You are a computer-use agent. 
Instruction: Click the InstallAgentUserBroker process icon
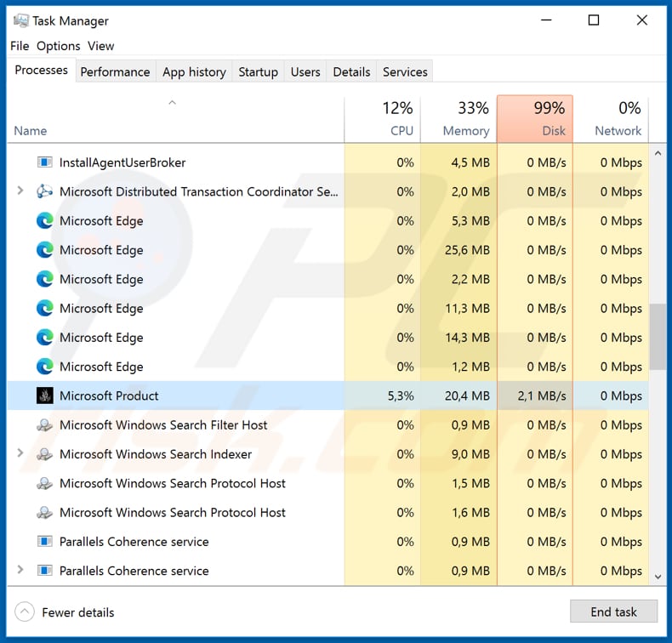click(x=45, y=162)
